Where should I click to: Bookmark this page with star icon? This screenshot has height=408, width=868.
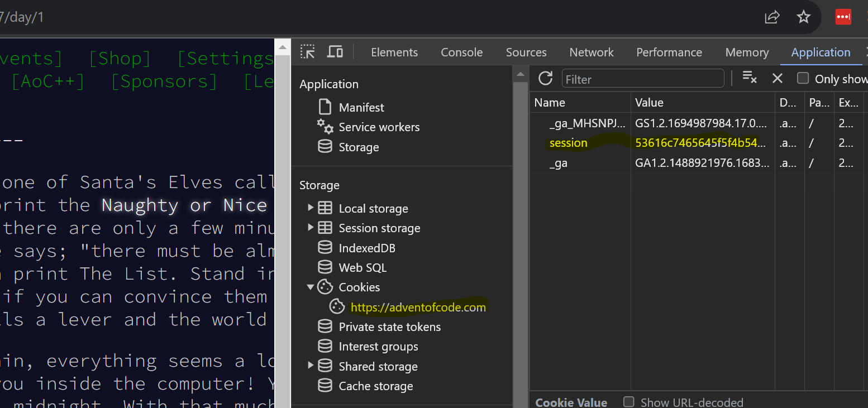click(x=803, y=17)
